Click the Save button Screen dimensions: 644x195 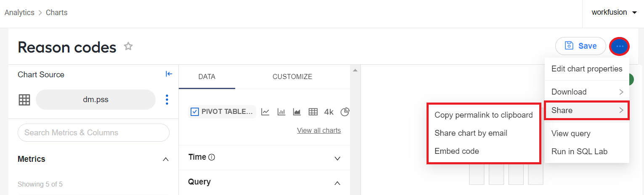tap(580, 46)
